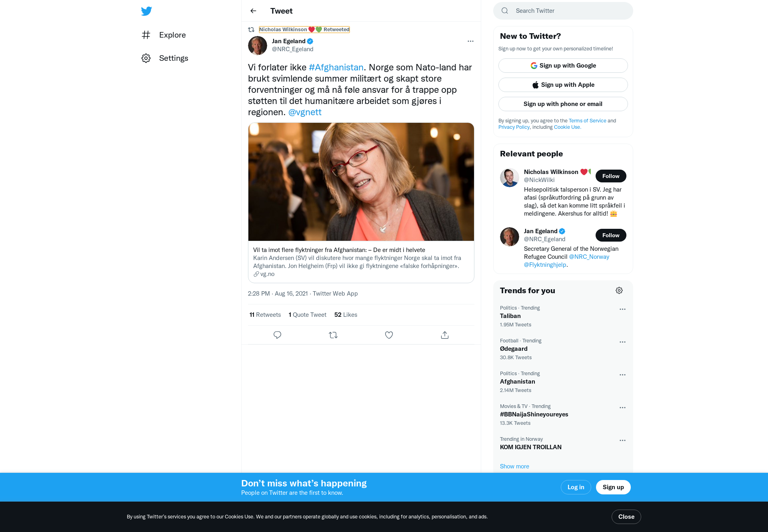
Task: Open the vg.no article image card
Action: (x=361, y=182)
